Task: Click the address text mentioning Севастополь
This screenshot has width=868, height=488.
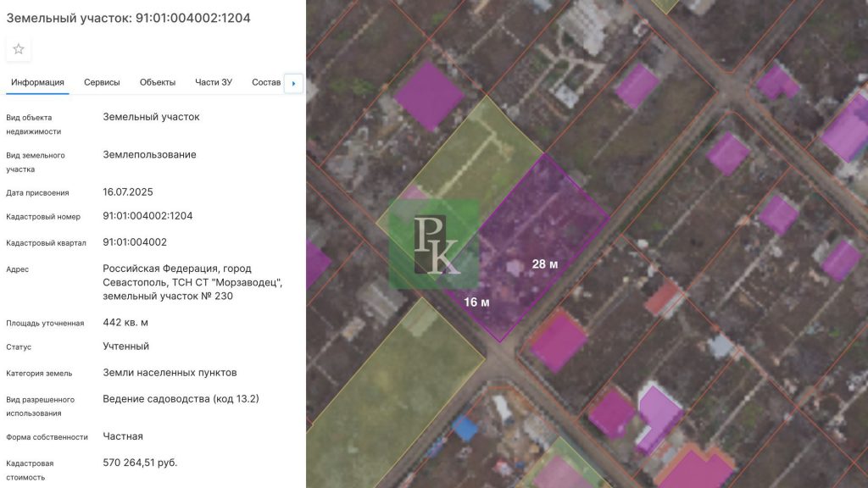Action: (x=192, y=282)
